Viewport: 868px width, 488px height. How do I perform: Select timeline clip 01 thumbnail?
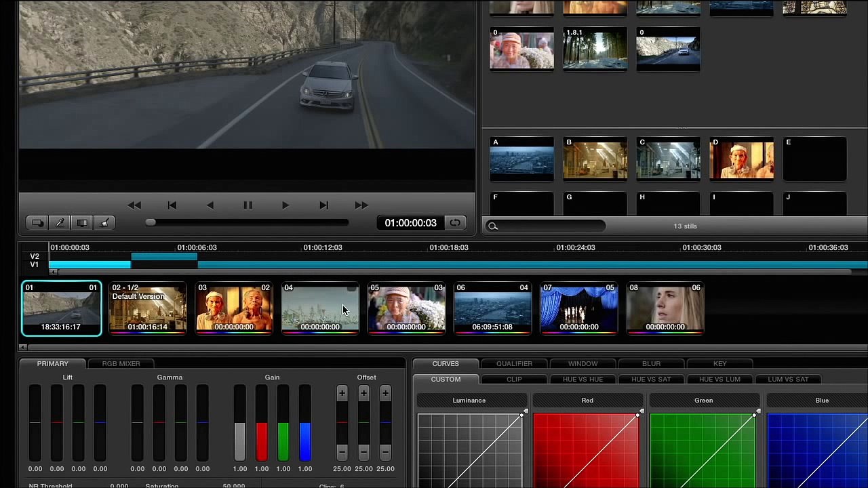pyautogui.click(x=62, y=308)
